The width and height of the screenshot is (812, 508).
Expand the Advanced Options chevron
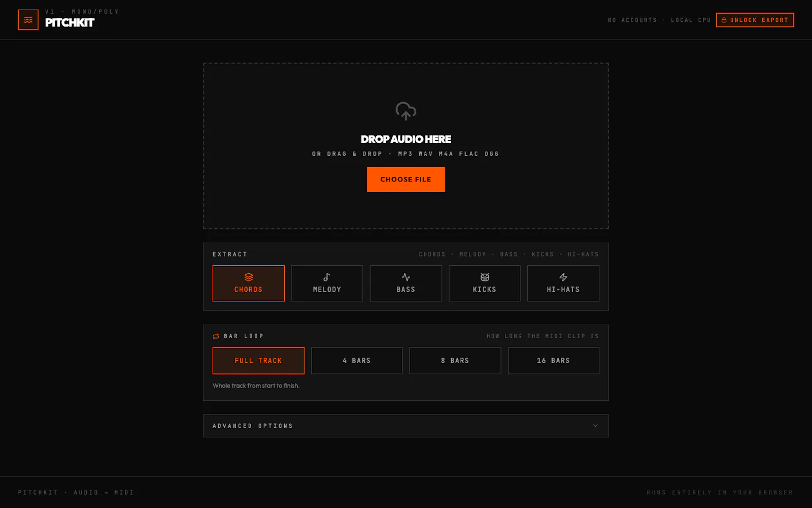(595, 426)
